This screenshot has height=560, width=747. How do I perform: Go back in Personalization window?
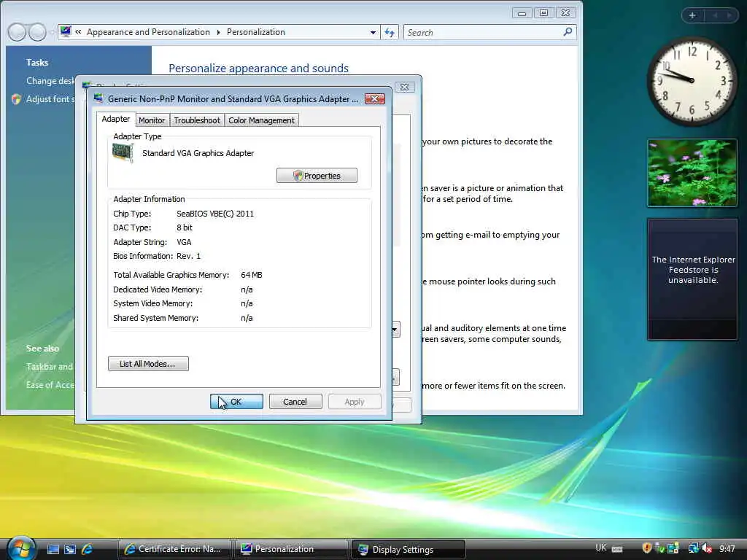point(18,32)
